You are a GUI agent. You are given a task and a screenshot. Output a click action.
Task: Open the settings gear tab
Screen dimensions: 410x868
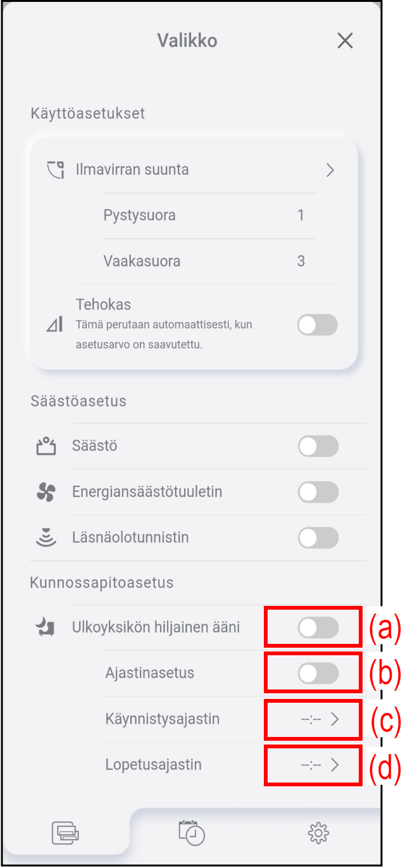click(318, 833)
